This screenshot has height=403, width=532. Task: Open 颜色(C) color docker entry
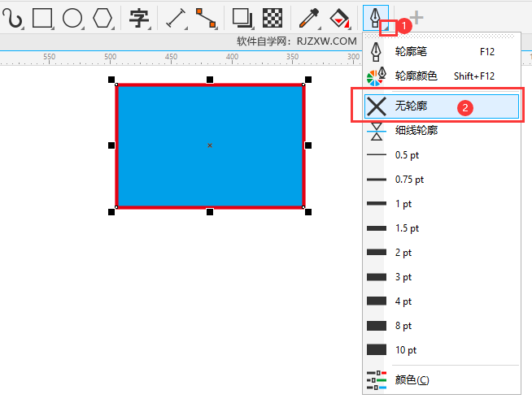pos(442,380)
